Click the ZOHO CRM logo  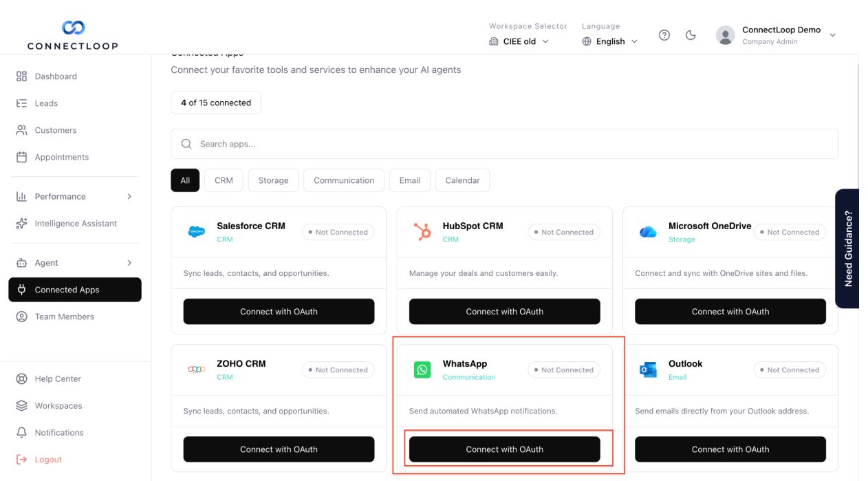coord(197,370)
